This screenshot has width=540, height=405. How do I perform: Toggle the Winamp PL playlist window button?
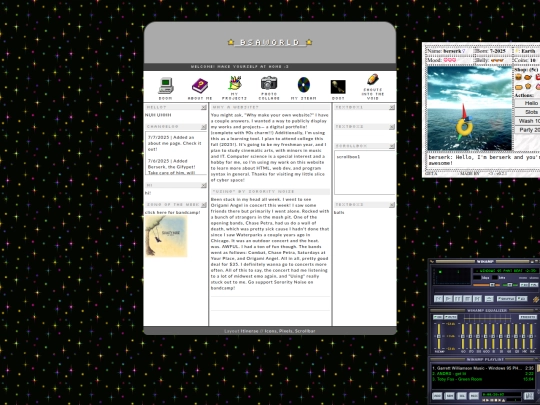click(534, 285)
